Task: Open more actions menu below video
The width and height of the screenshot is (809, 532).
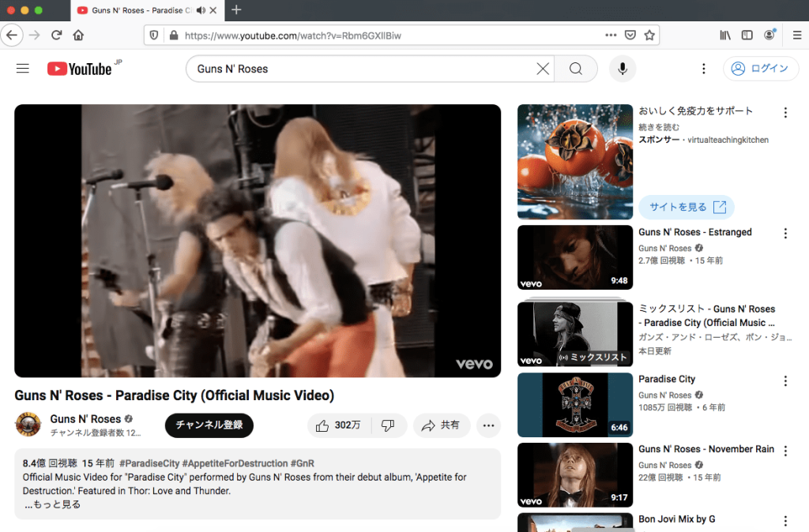Action: pyautogui.click(x=488, y=425)
